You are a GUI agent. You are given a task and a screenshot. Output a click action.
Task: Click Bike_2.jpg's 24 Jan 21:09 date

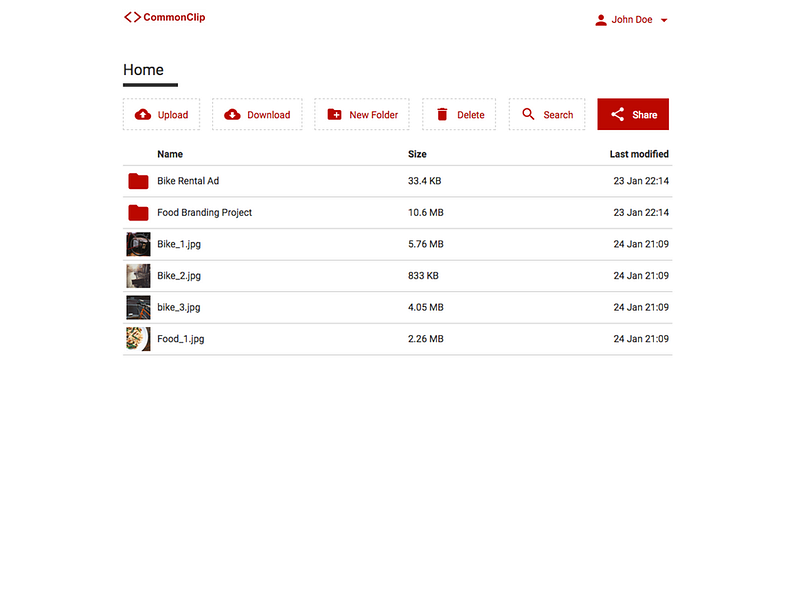[x=641, y=276]
